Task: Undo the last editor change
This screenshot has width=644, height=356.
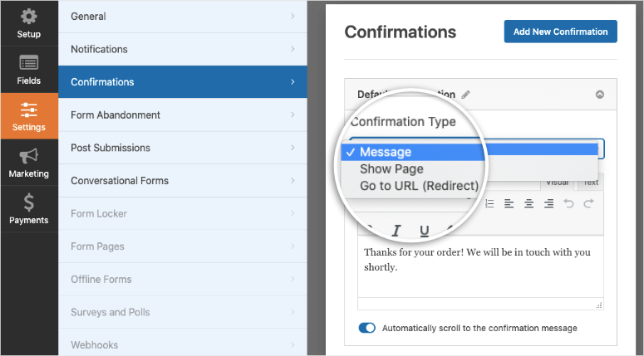Action: 568,203
